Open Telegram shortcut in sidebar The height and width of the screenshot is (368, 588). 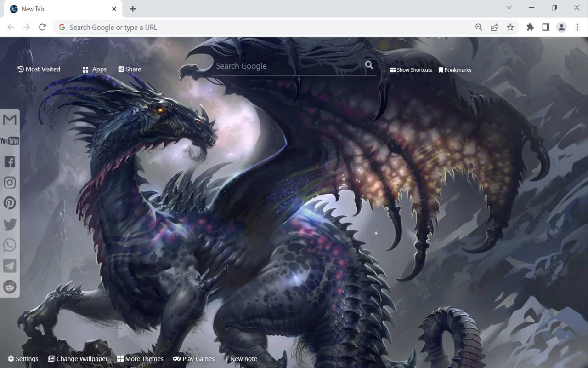10,265
